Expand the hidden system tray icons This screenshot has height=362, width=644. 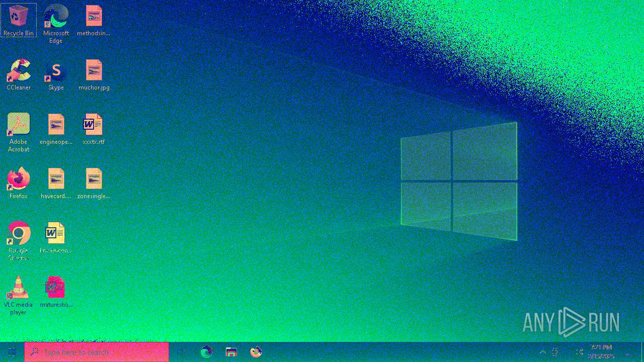[x=542, y=352]
